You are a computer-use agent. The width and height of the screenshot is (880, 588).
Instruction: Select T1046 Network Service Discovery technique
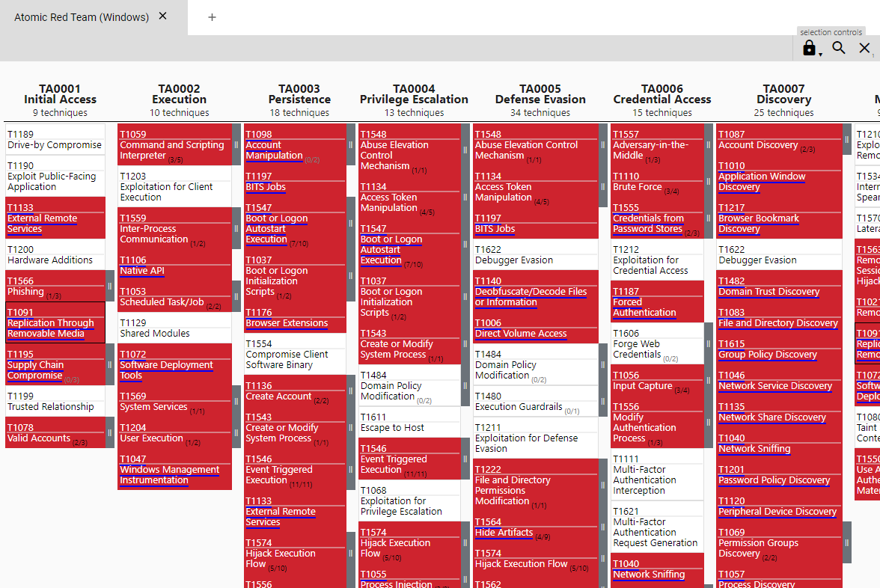coord(780,380)
